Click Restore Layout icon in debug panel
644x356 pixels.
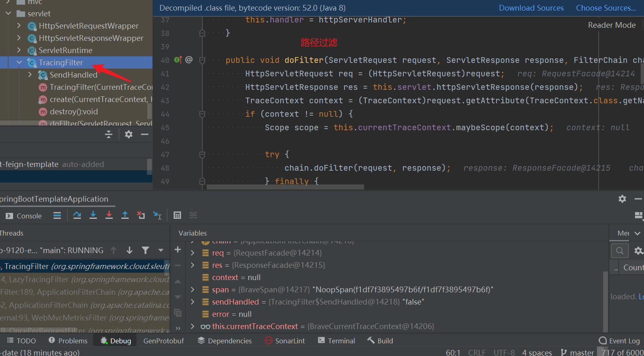pyautogui.click(x=639, y=215)
